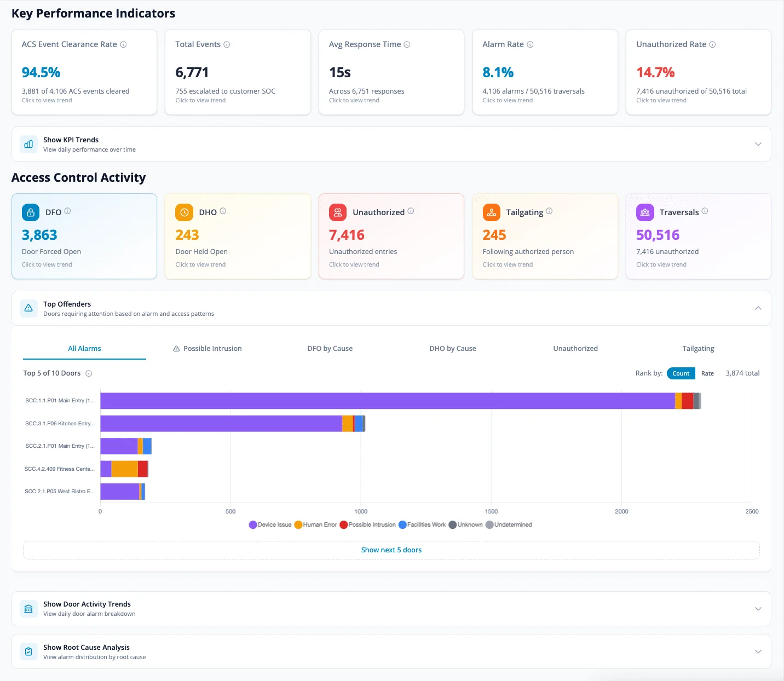Viewport: 784px width, 681px height.
Task: Click info icon beside ACS Event Clearance Rate
Action: (x=123, y=44)
